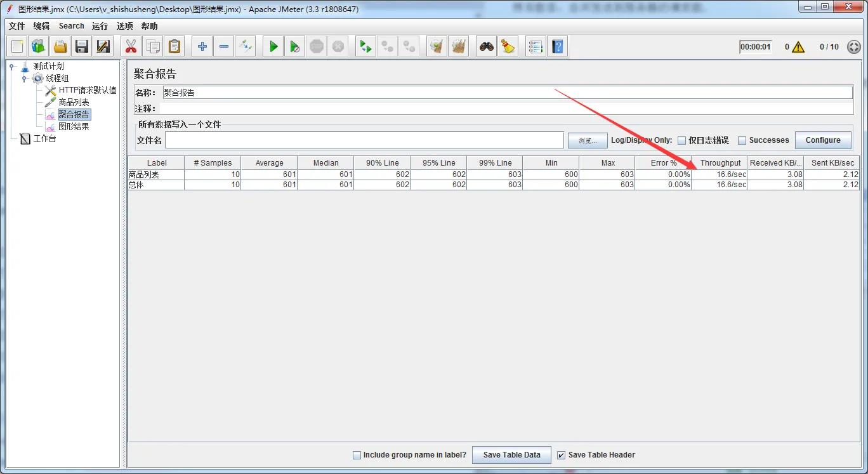Click the Configure button
Screen dimensions: 868x474
tap(822, 140)
